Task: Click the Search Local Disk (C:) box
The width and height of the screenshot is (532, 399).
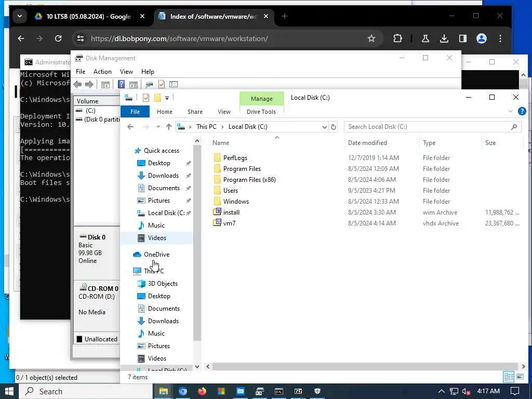Action: (x=432, y=127)
